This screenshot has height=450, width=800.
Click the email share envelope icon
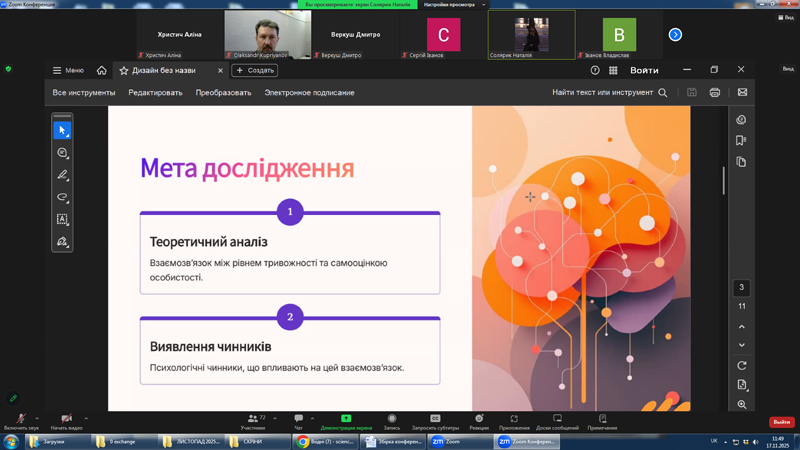tap(742, 93)
